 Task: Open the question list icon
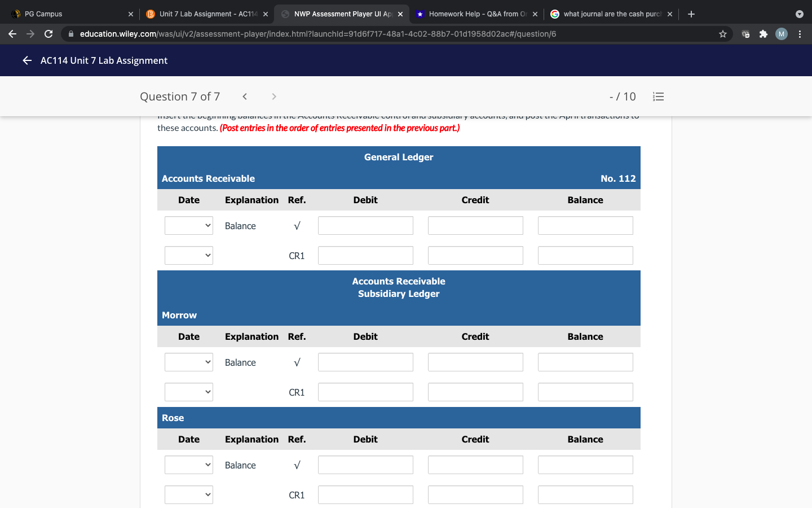(658, 97)
